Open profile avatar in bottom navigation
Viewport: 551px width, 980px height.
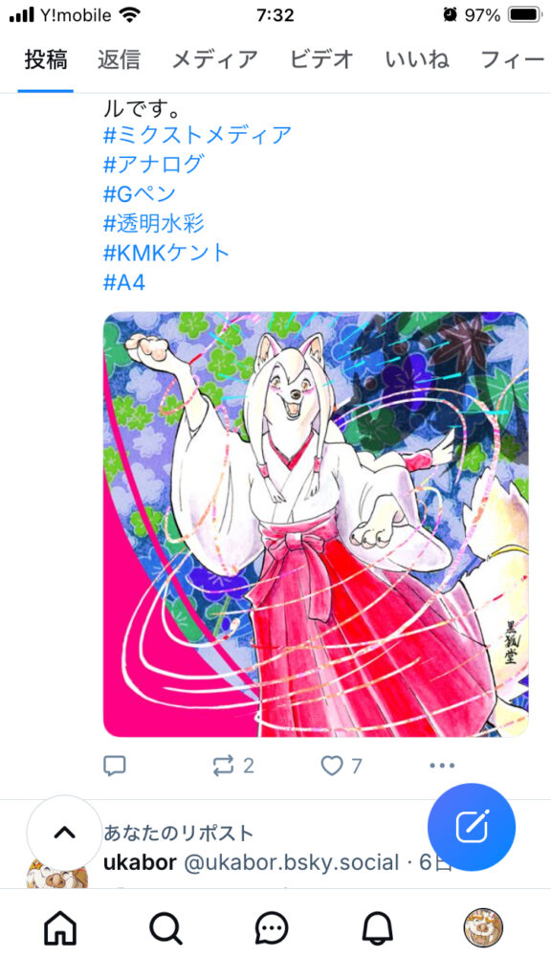pos(483,927)
